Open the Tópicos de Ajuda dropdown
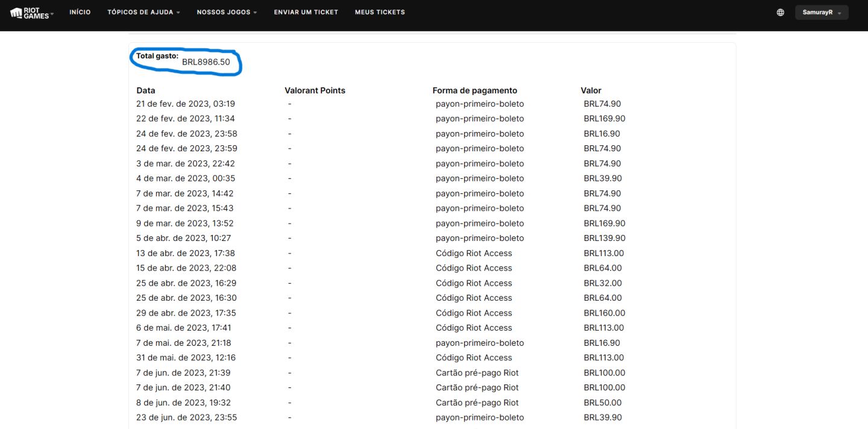This screenshot has width=868, height=429. click(143, 12)
